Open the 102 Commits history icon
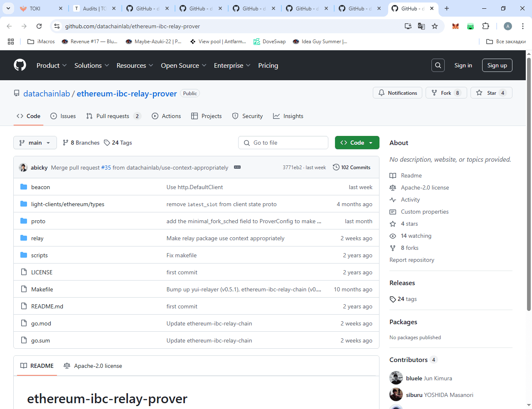The height and width of the screenshot is (409, 532). coord(336,167)
